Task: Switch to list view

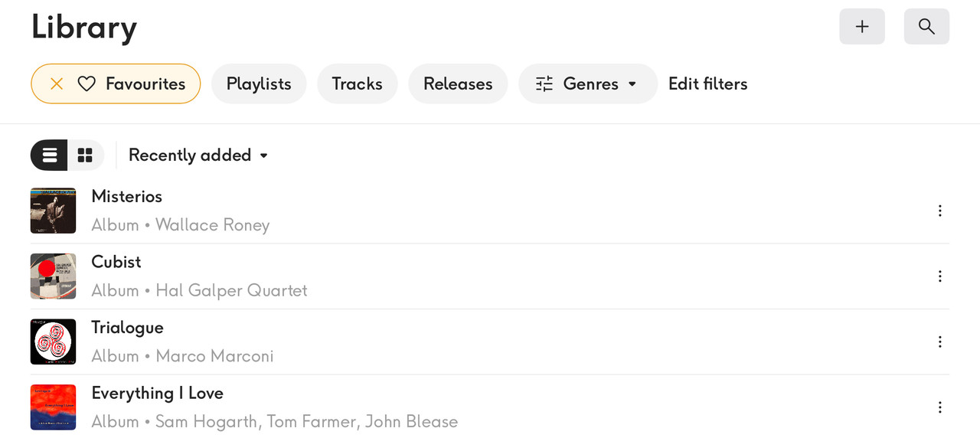Action: coord(49,155)
